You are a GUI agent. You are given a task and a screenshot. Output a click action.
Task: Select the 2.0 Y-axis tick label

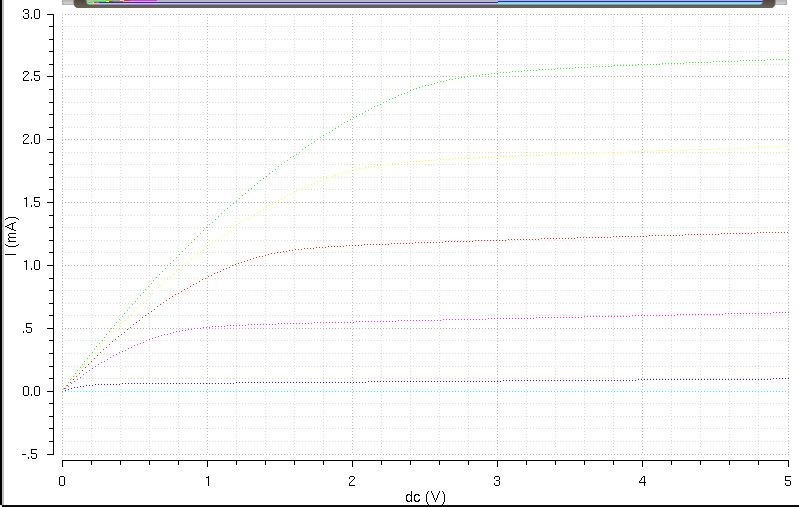(31, 140)
